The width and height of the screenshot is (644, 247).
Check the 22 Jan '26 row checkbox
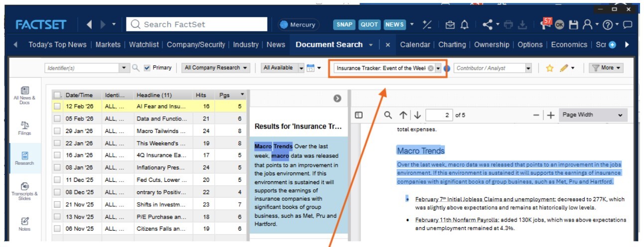click(x=57, y=143)
